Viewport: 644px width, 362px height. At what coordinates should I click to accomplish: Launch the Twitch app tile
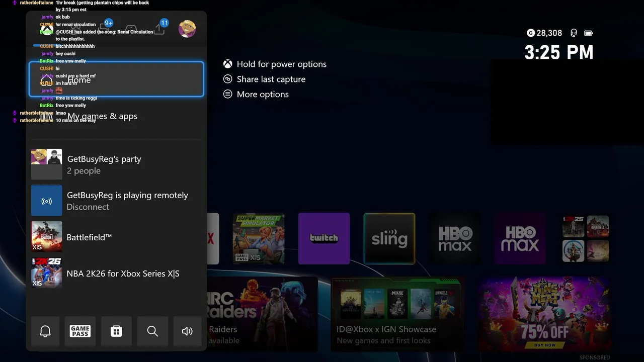[324, 238]
